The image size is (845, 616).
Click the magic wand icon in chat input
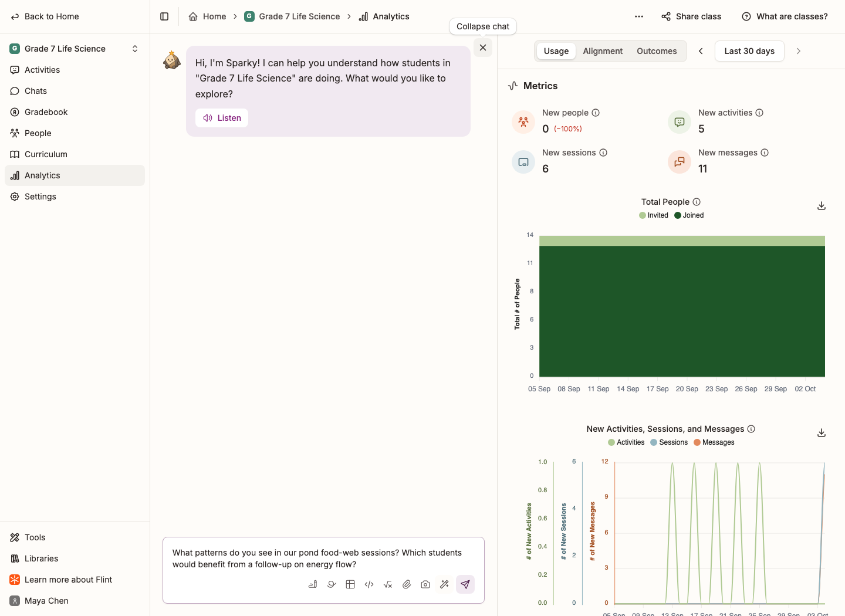(x=444, y=584)
